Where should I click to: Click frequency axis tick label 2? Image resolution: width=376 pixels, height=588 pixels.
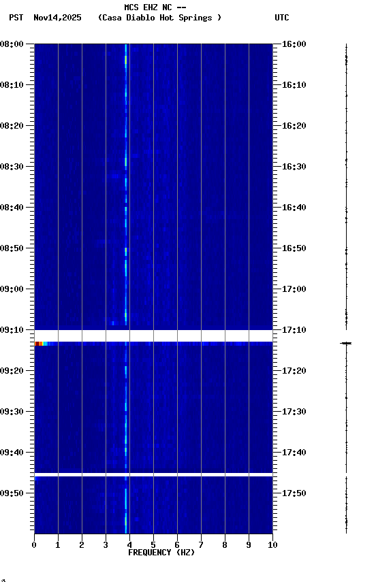tap(82, 545)
